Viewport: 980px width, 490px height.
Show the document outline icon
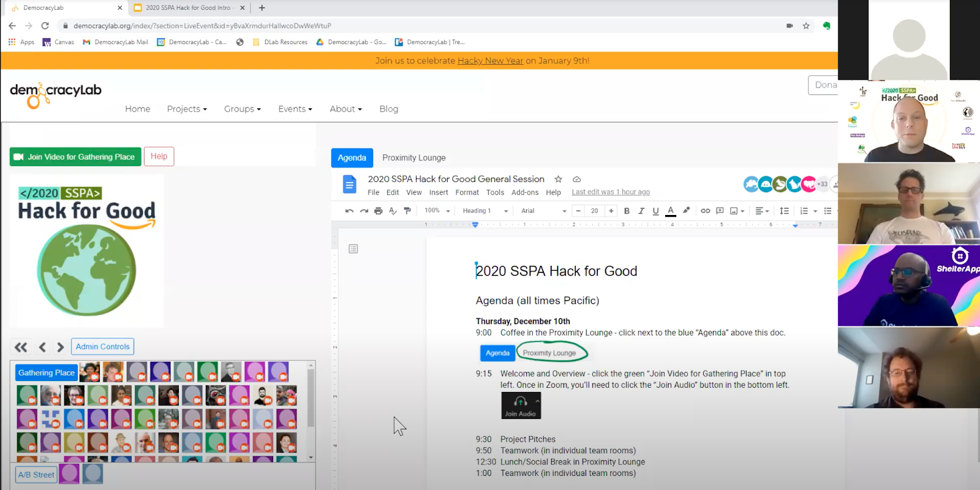coord(353,249)
